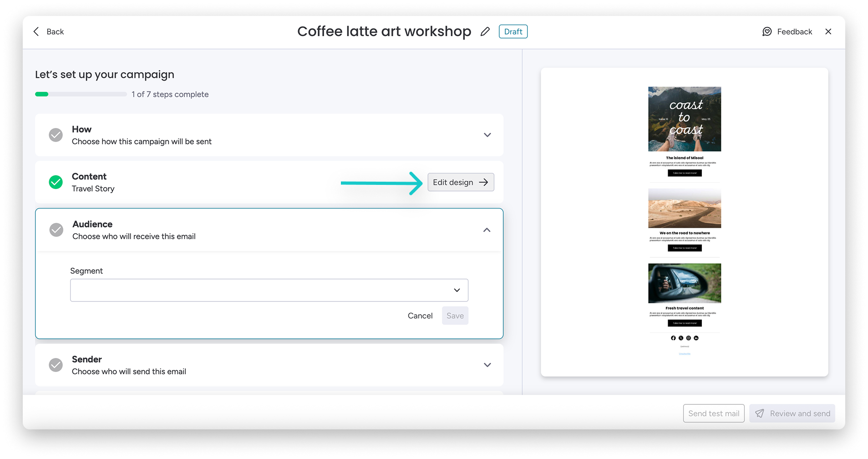The width and height of the screenshot is (868, 459).
Task: Click the Audience section heading
Action: click(92, 224)
